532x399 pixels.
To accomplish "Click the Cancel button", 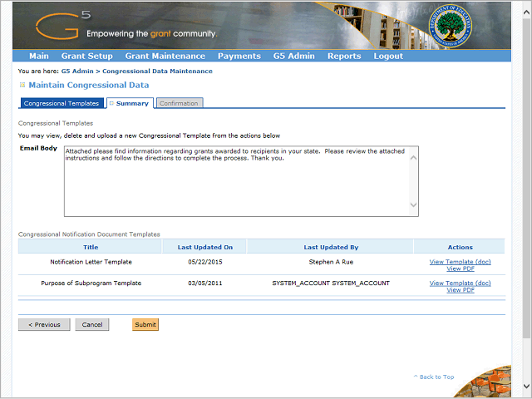I will pos(92,325).
